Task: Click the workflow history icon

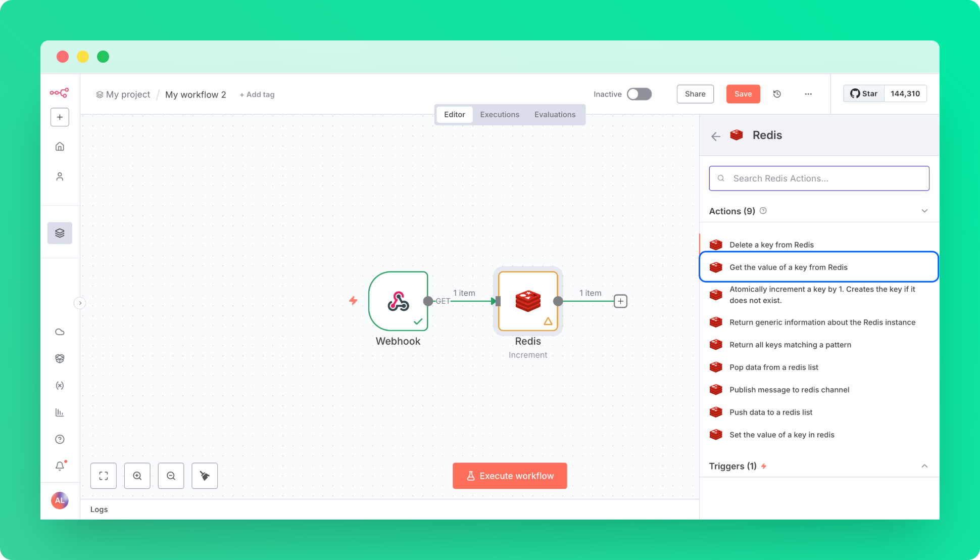Action: coord(777,94)
